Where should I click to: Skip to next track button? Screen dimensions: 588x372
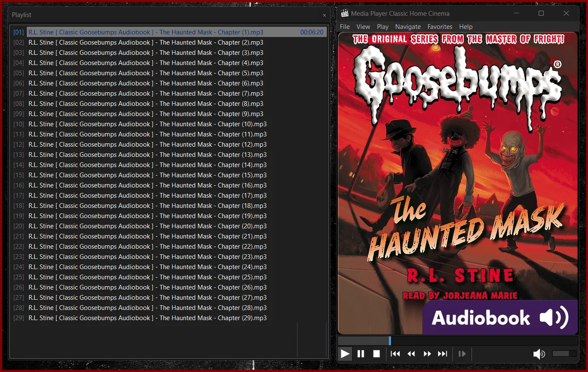coord(443,354)
